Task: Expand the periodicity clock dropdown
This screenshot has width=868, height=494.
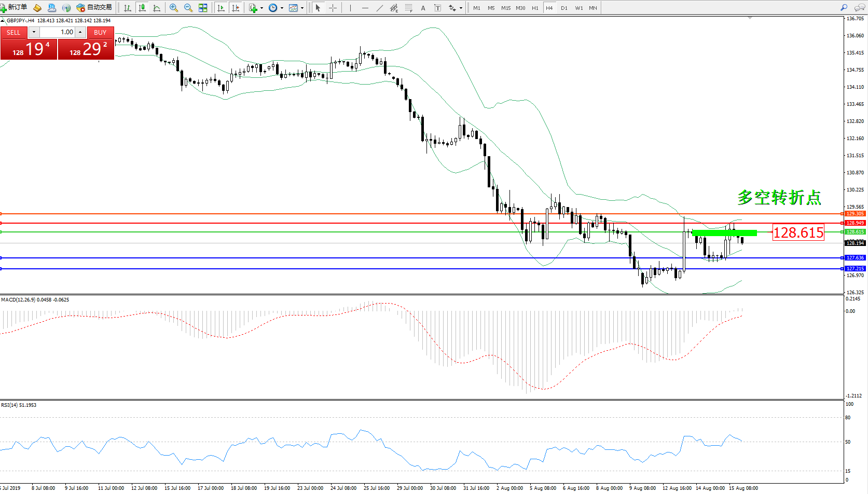Action: pos(282,8)
